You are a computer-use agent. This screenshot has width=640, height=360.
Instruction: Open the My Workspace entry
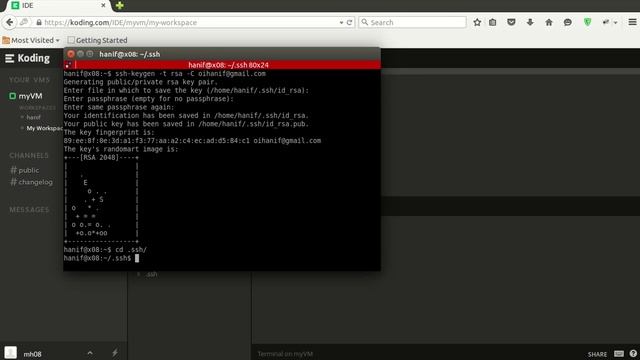[44, 128]
